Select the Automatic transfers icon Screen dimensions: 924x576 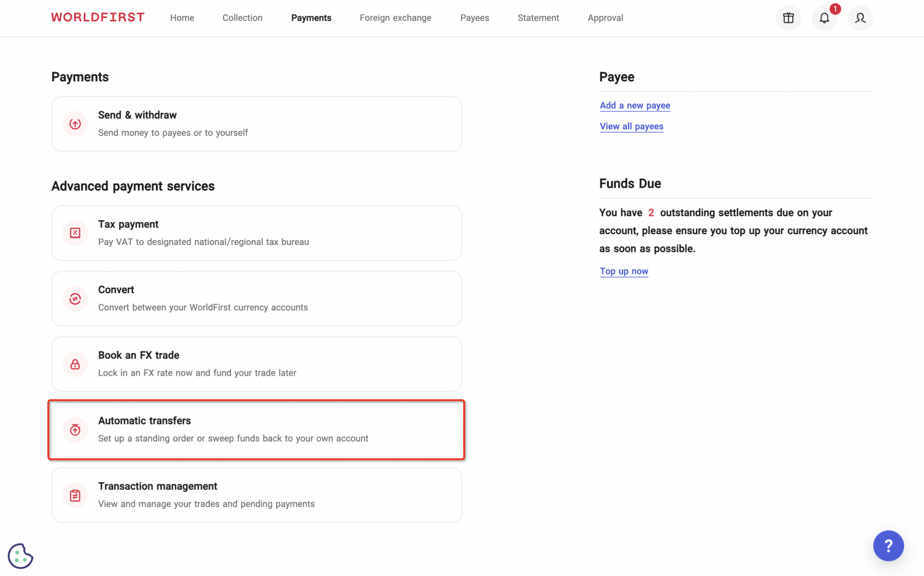coord(75,429)
